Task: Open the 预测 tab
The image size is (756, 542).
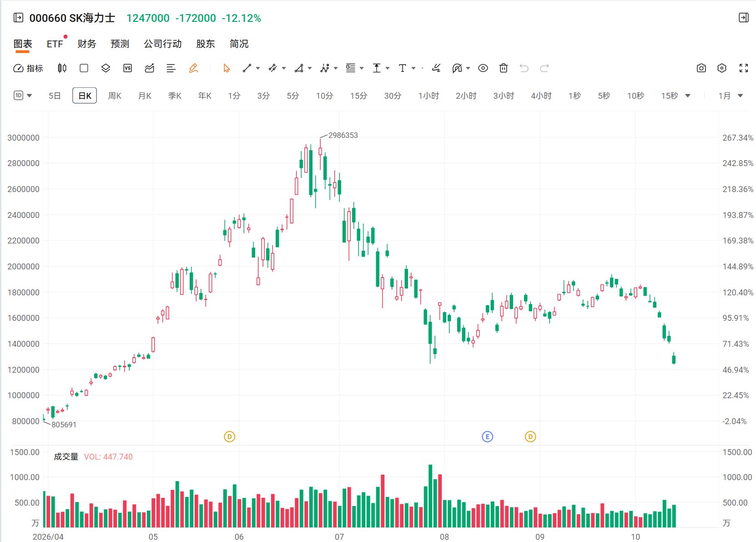Action: pos(120,44)
